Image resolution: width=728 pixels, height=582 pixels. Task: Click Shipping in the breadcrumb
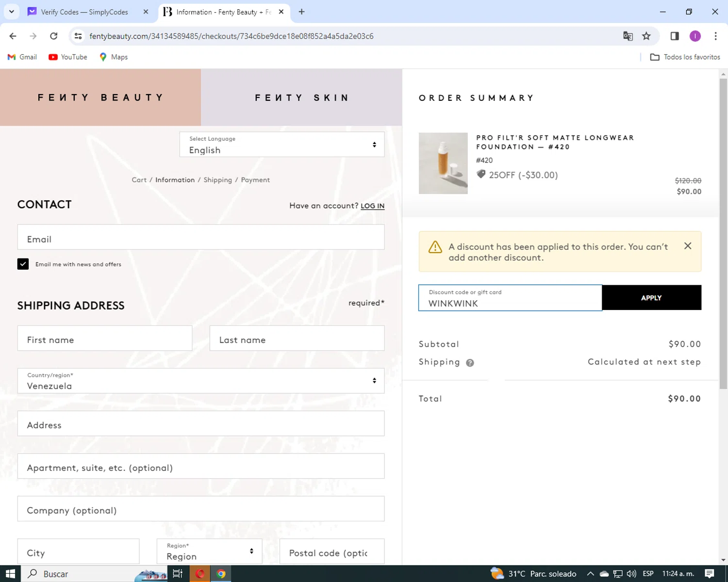pos(218,180)
